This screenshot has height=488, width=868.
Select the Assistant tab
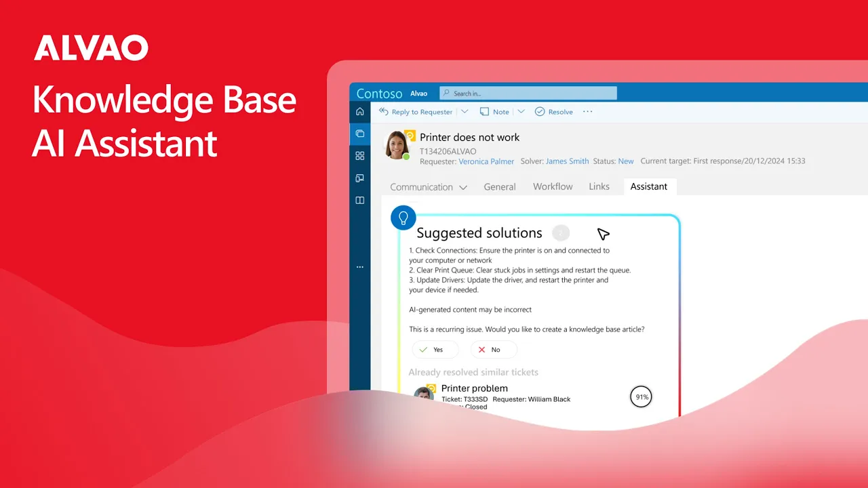649,186
